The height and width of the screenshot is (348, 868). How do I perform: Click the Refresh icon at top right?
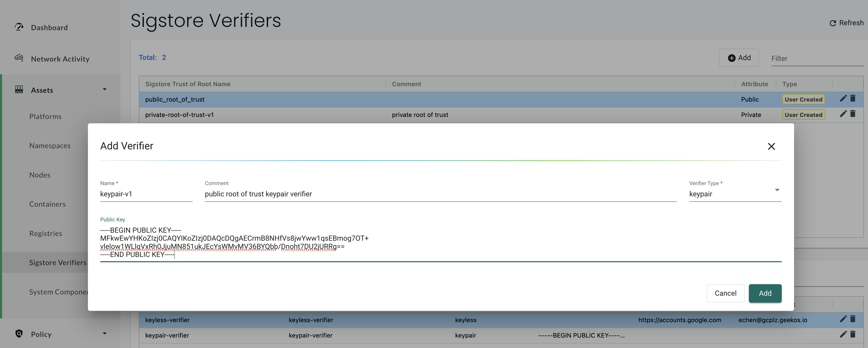click(833, 23)
